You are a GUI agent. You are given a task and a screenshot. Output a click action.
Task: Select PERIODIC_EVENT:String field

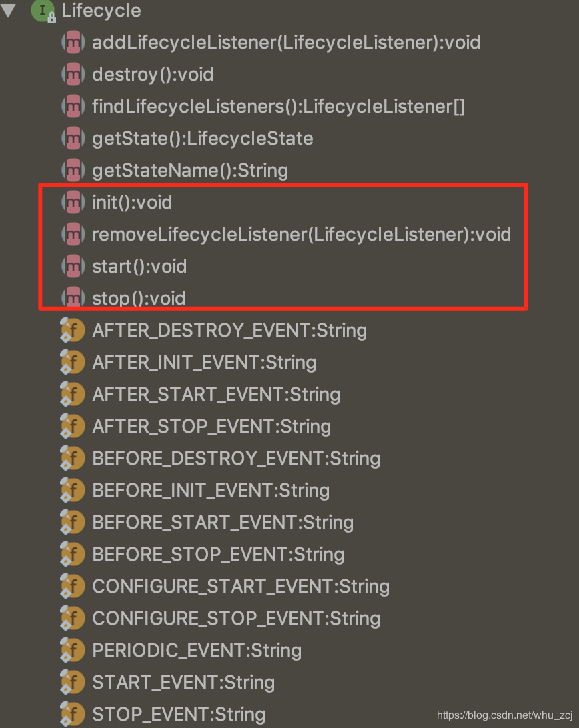197,651
